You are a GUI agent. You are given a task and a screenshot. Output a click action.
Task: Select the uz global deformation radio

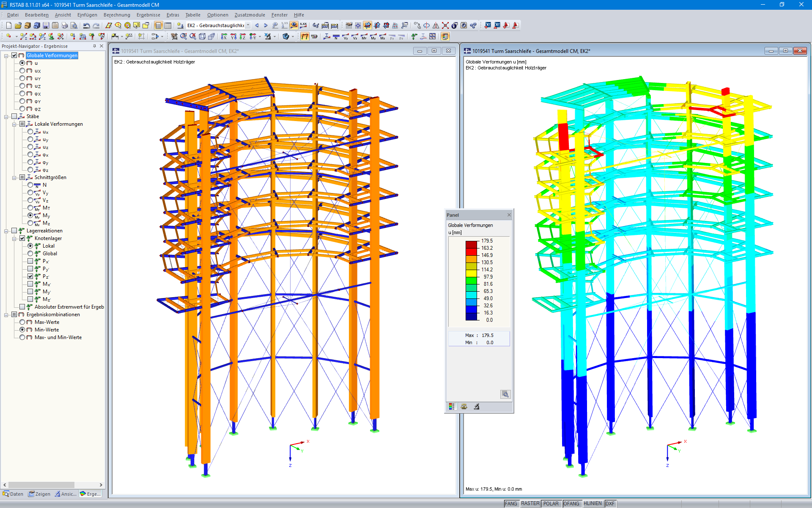pos(22,86)
